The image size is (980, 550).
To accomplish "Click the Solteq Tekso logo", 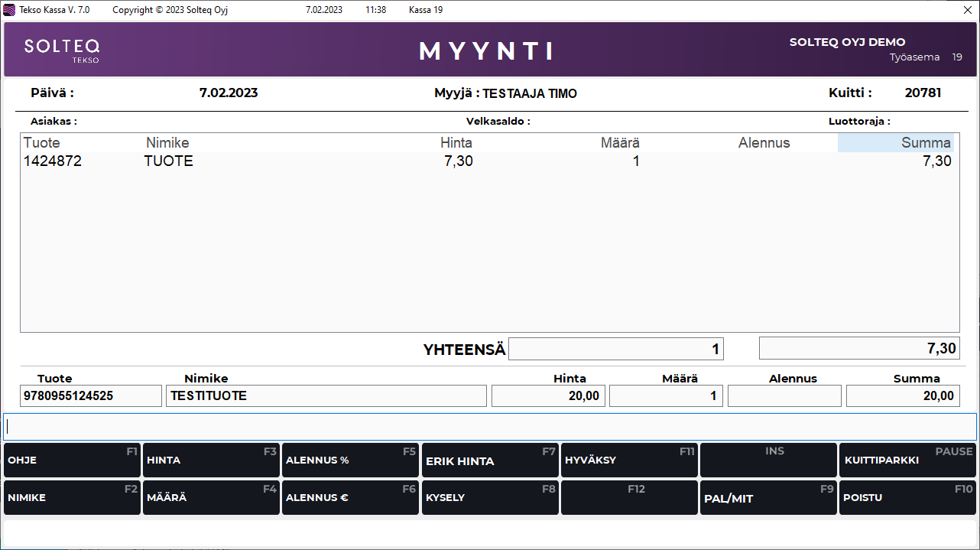I will (62, 50).
